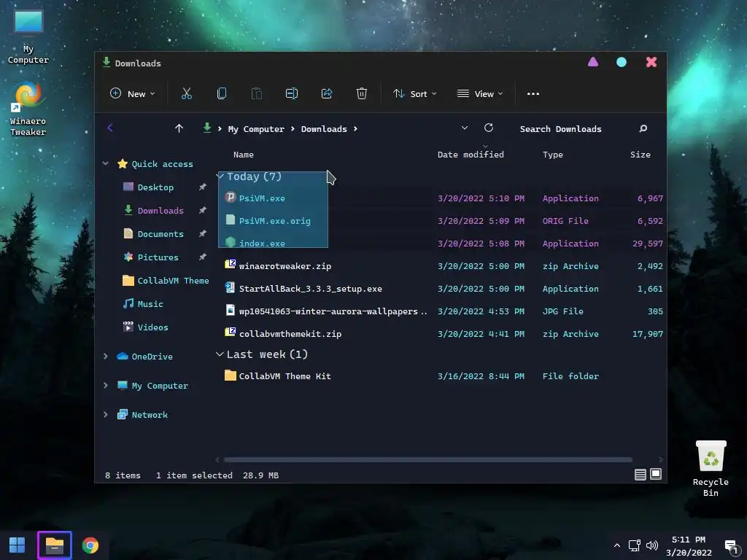Click the green download icon in address bar
This screenshot has height=560, width=747.
click(x=206, y=128)
